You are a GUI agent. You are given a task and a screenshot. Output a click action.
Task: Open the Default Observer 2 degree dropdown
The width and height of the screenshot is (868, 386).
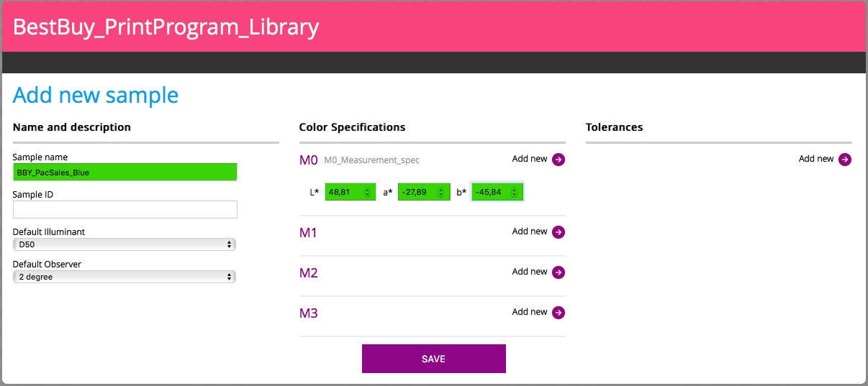tap(125, 277)
